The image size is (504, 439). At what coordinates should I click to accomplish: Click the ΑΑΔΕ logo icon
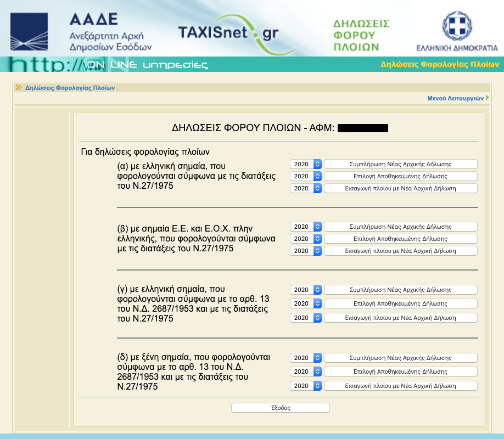click(x=29, y=31)
